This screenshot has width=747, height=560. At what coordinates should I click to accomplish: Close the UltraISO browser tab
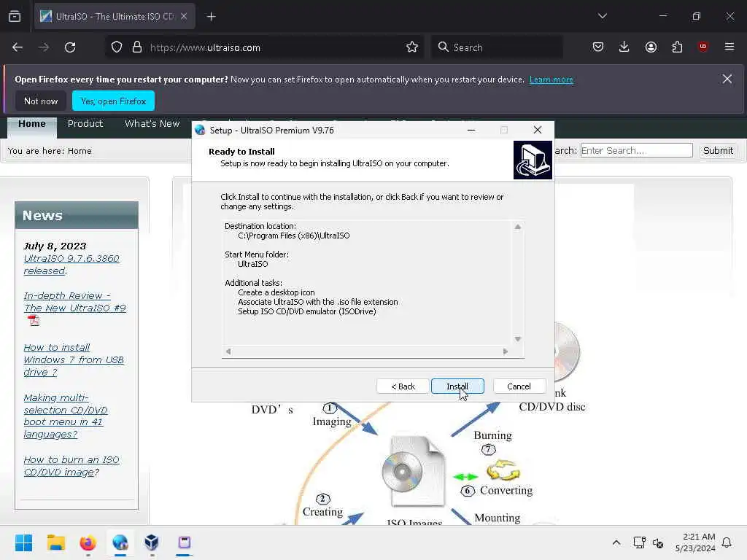[184, 16]
